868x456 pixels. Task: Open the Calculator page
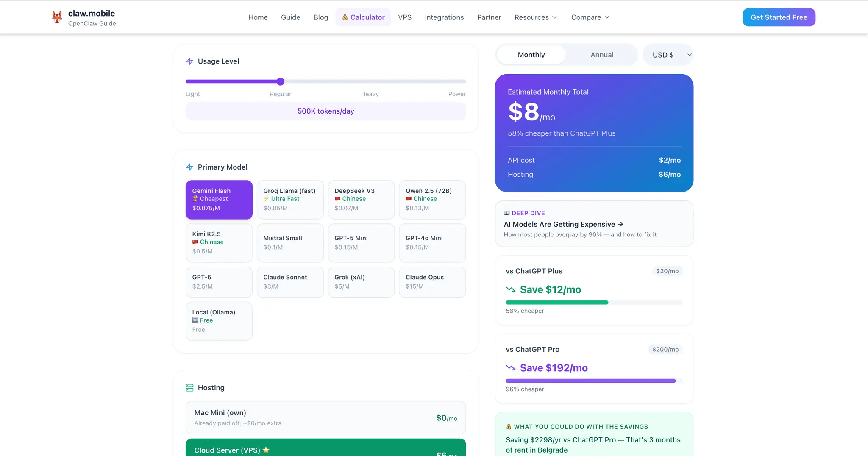point(363,17)
